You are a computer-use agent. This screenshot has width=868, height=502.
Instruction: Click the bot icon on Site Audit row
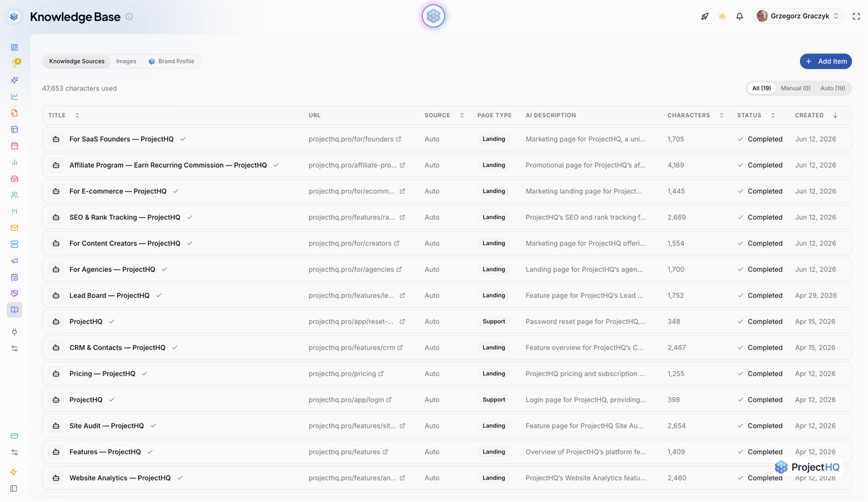coord(56,426)
